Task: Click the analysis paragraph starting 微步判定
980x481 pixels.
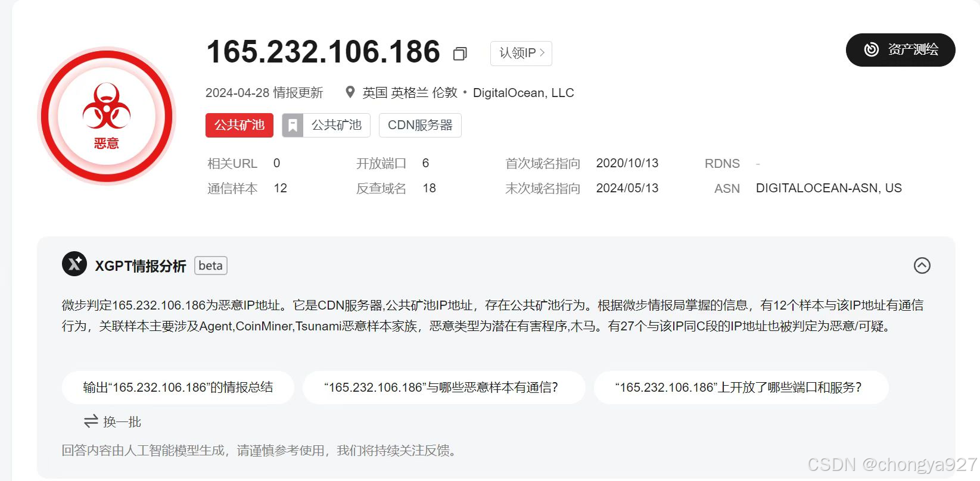Action: pos(492,316)
